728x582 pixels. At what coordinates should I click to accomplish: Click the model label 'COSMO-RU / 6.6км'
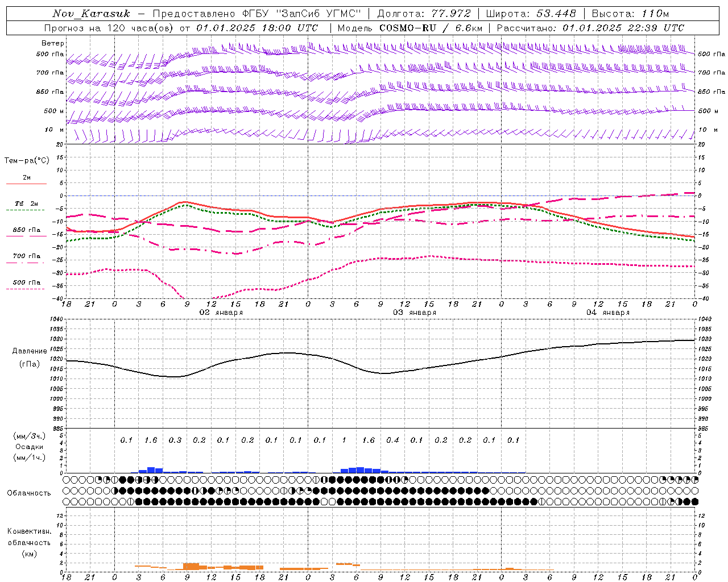[431, 28]
